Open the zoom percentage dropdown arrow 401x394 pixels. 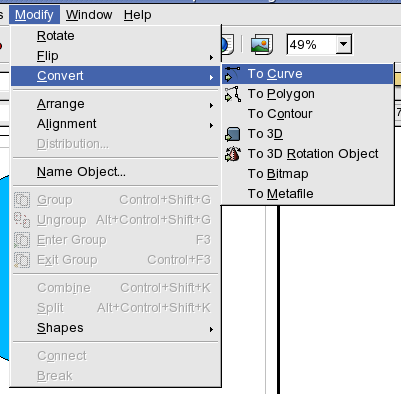click(343, 44)
